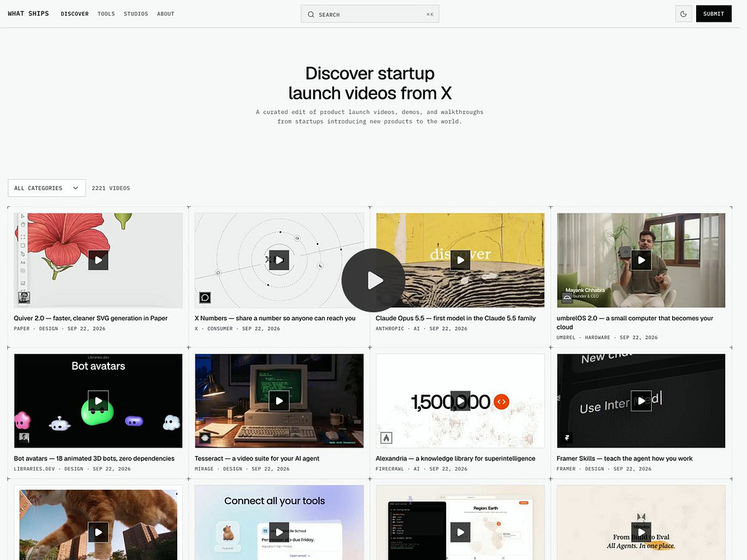This screenshot has width=747, height=560.
Task: Click the FIRECRAWL · AI metadata line
Action: point(421,469)
